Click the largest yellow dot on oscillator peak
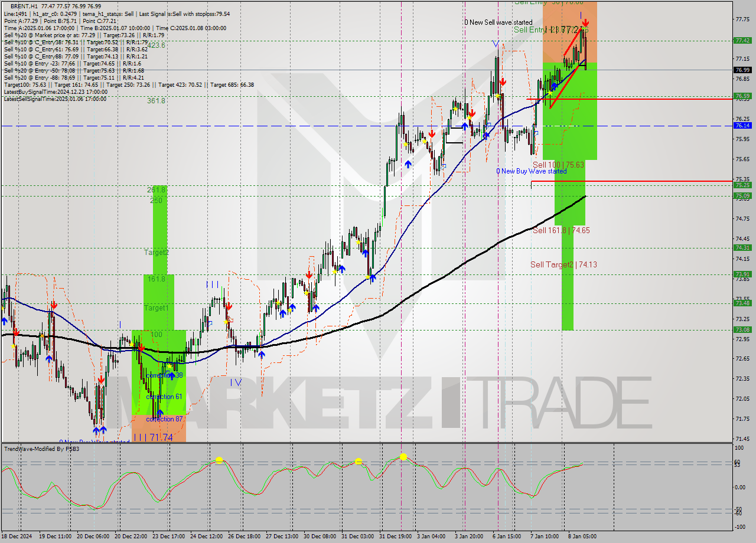This screenshot has width=756, height=543. click(x=403, y=456)
